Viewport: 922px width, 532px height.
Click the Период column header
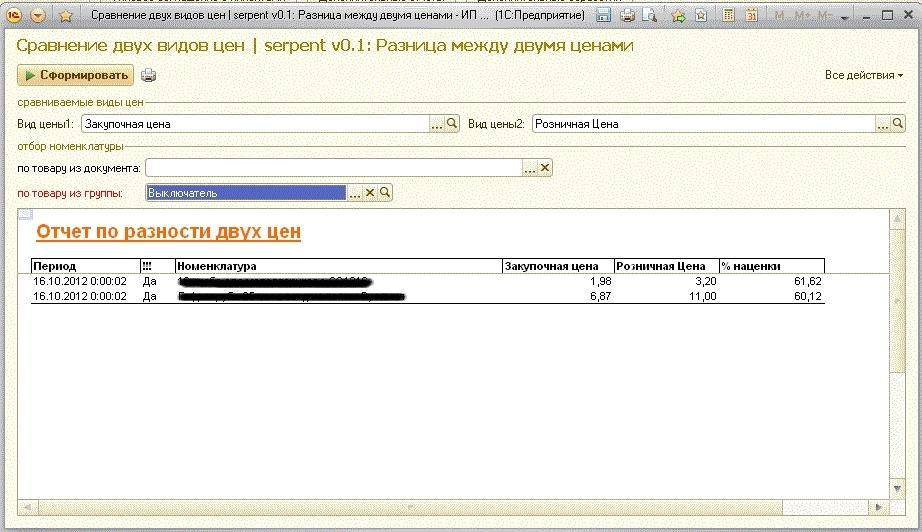[x=85, y=266]
